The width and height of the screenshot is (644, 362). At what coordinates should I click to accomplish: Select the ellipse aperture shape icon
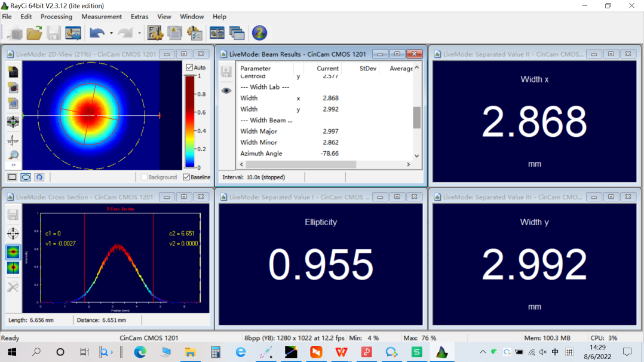[x=26, y=177]
